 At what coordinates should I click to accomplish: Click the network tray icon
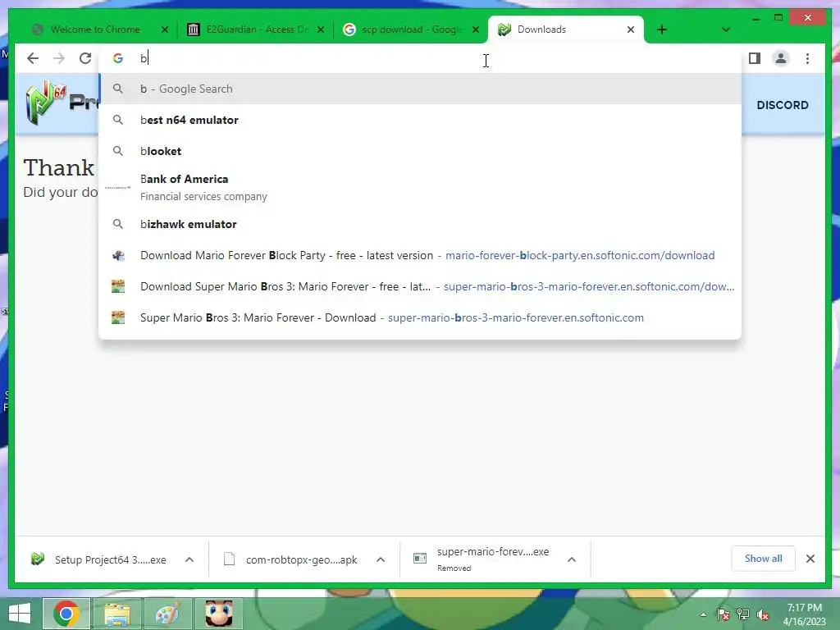pos(743,614)
